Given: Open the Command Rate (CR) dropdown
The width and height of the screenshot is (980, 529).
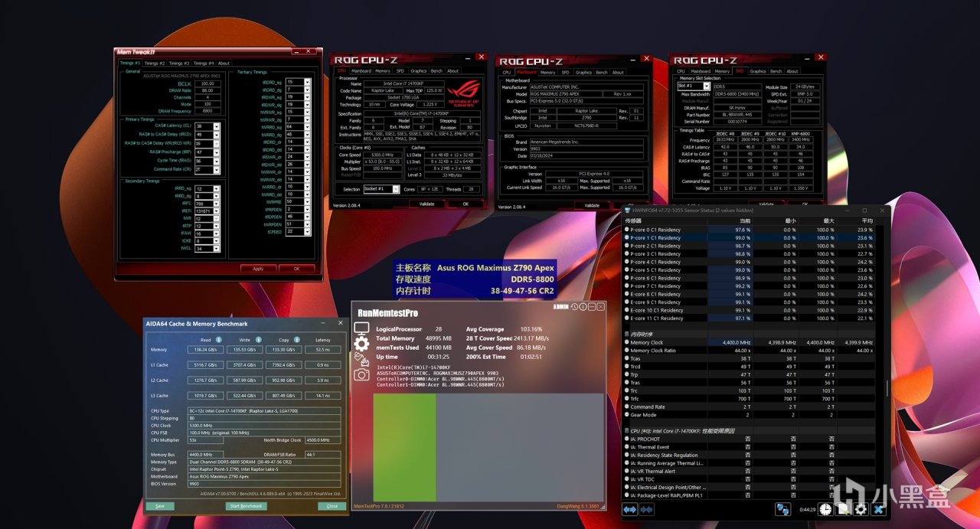Looking at the screenshot, I should point(218,169).
